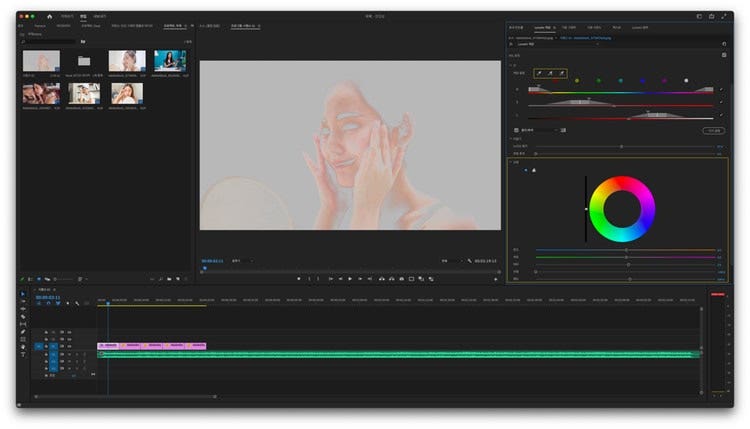This screenshot has height=429, width=750.
Task: Collapse the Refine section in Lumetri
Action: tap(511, 139)
